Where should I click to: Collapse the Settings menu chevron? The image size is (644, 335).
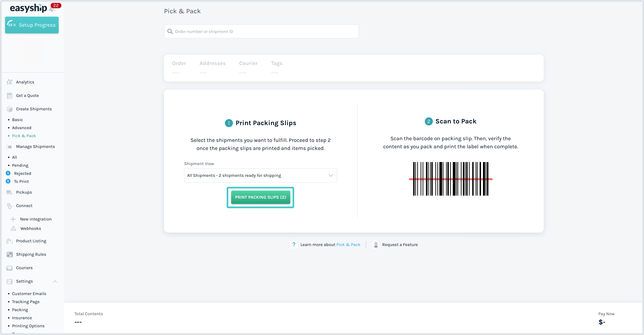55,281
